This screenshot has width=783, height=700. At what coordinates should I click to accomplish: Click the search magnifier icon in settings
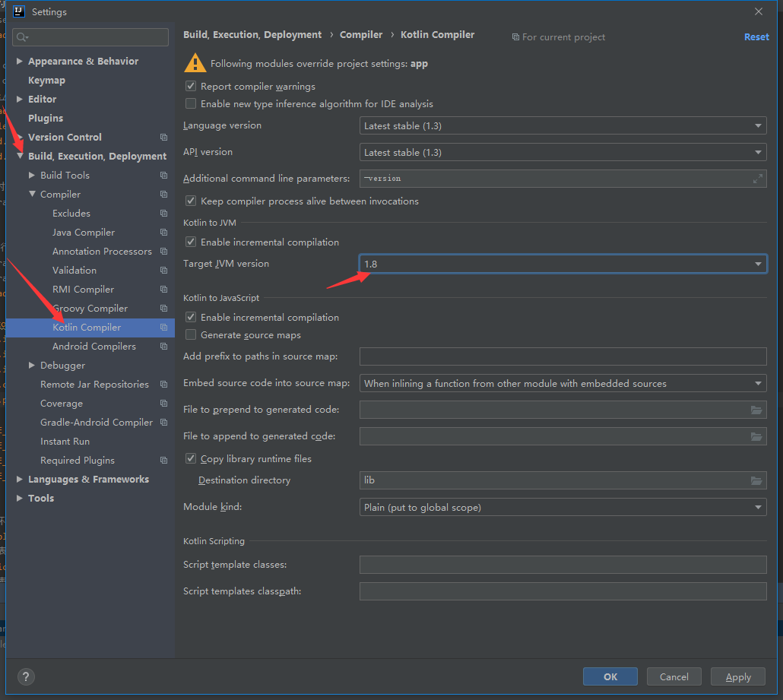pyautogui.click(x=21, y=37)
